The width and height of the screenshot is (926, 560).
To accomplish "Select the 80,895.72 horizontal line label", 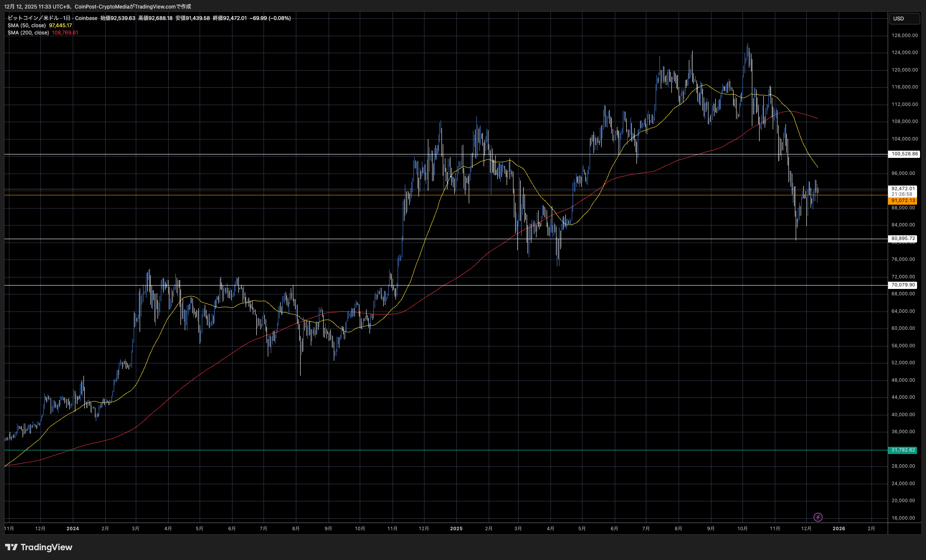I will click(903, 239).
